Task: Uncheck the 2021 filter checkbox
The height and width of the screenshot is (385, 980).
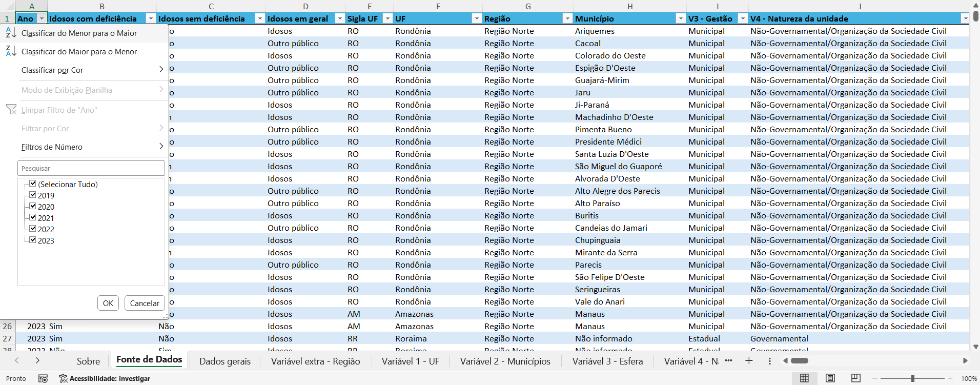Action: [x=33, y=217]
